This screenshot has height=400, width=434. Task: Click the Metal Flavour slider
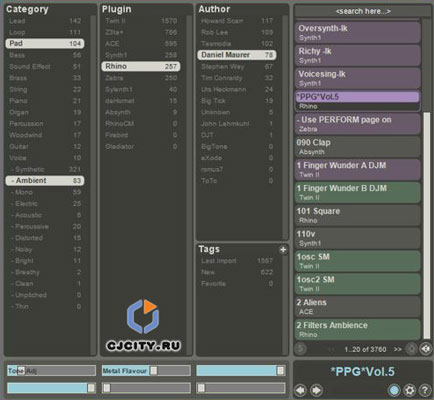(x=146, y=371)
